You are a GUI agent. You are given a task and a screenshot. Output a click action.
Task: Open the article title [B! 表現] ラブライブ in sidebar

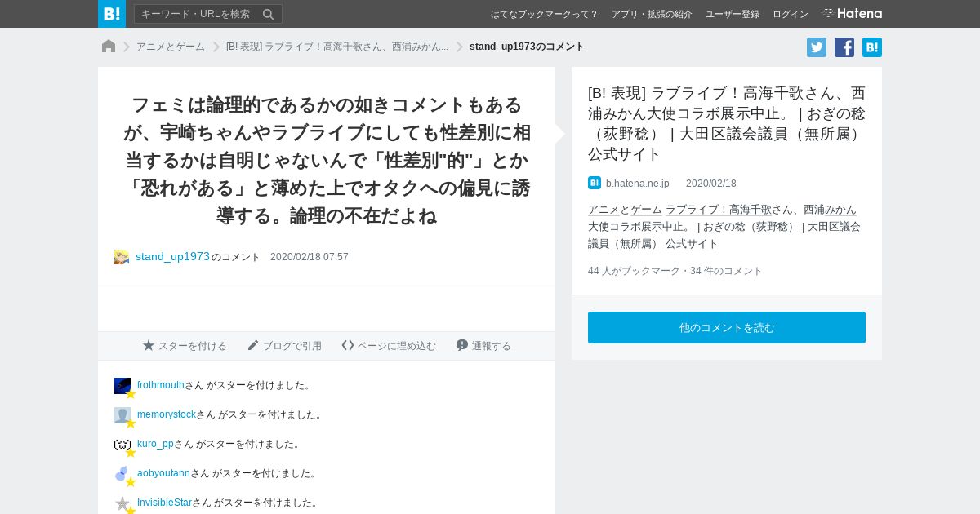[727, 123]
